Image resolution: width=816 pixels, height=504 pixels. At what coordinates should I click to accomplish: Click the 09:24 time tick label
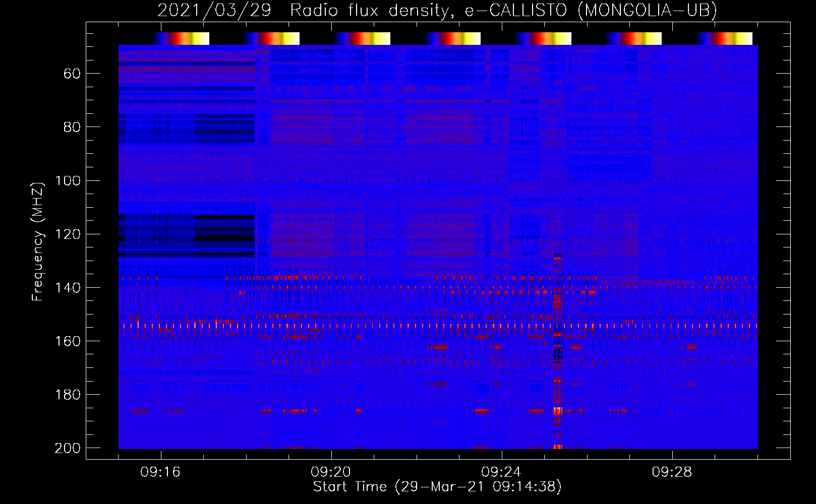501,472
